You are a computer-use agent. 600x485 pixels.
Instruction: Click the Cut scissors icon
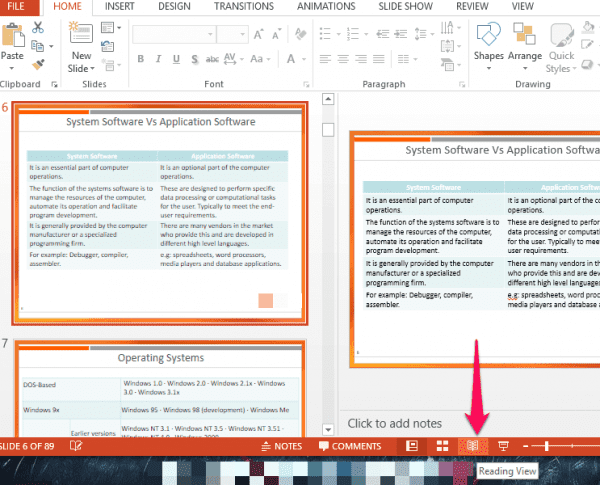click(x=38, y=28)
